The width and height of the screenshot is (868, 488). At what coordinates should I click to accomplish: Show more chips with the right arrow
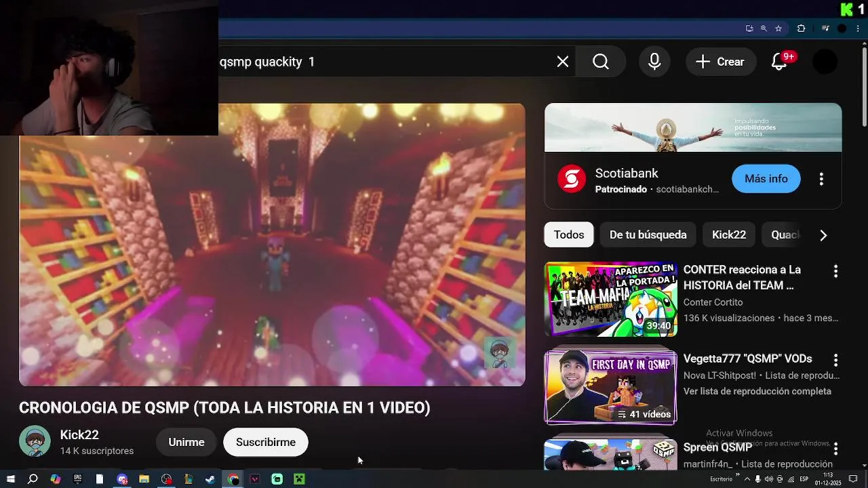tap(823, 235)
